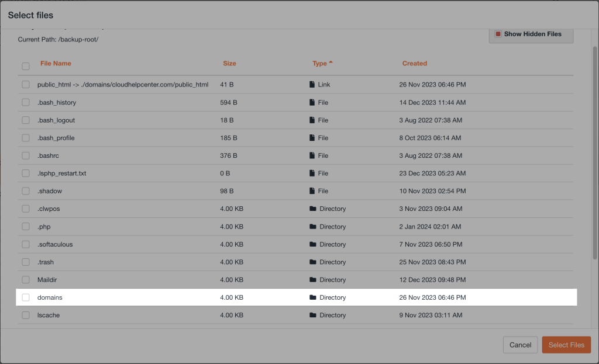Image resolution: width=599 pixels, height=364 pixels.
Task: Sort files by the Size column header
Action: click(x=229, y=63)
